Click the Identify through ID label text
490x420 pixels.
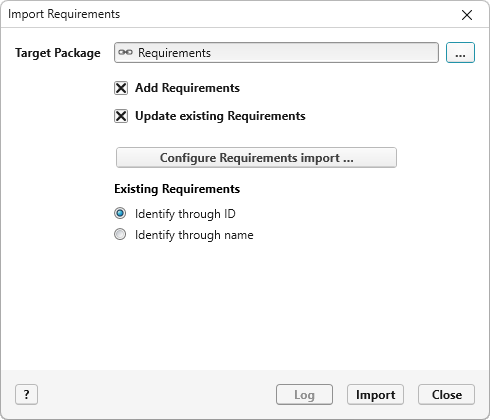click(185, 214)
